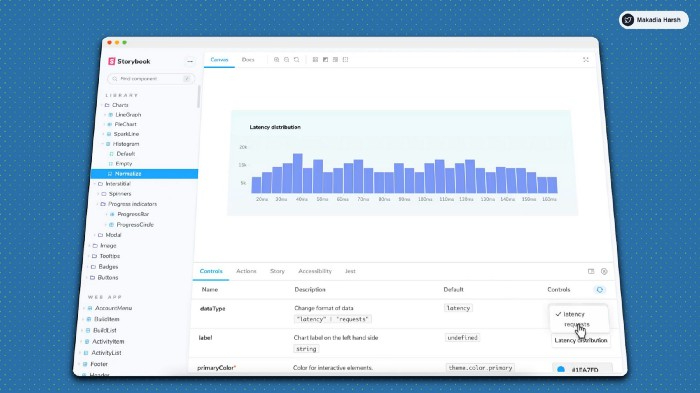Click the Makadia Harsh badge

click(654, 20)
